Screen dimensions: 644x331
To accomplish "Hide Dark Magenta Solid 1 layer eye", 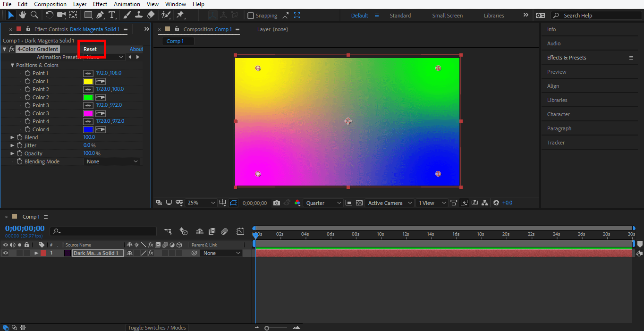I will pos(6,253).
